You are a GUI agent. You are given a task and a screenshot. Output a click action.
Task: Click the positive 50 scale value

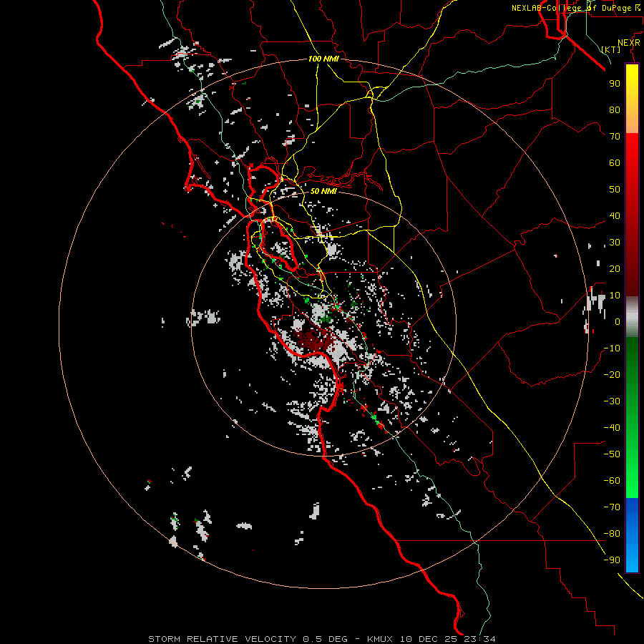click(x=615, y=190)
